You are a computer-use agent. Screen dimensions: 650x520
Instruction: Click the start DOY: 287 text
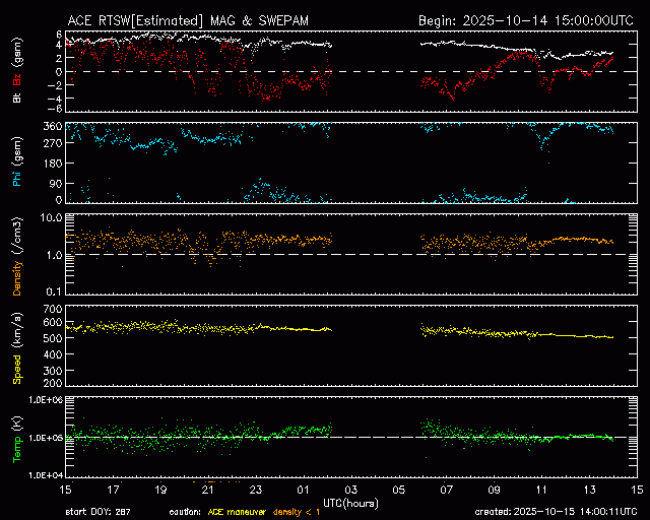100,511
